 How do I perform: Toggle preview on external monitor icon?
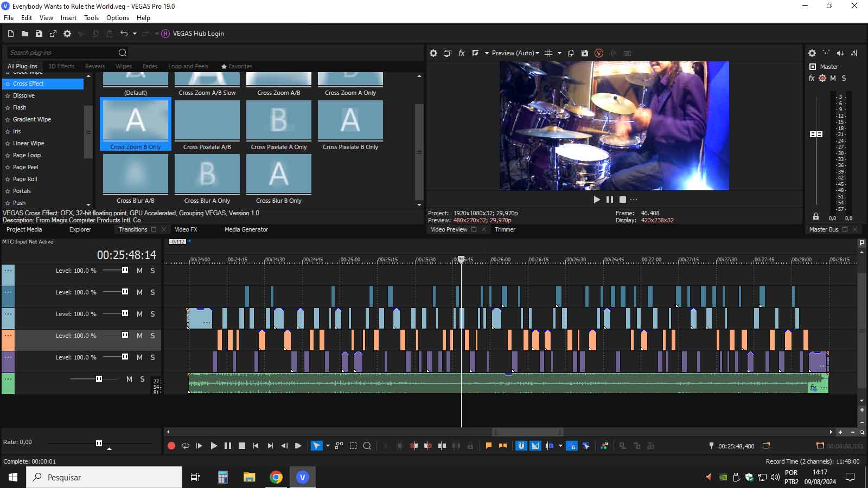click(x=448, y=53)
